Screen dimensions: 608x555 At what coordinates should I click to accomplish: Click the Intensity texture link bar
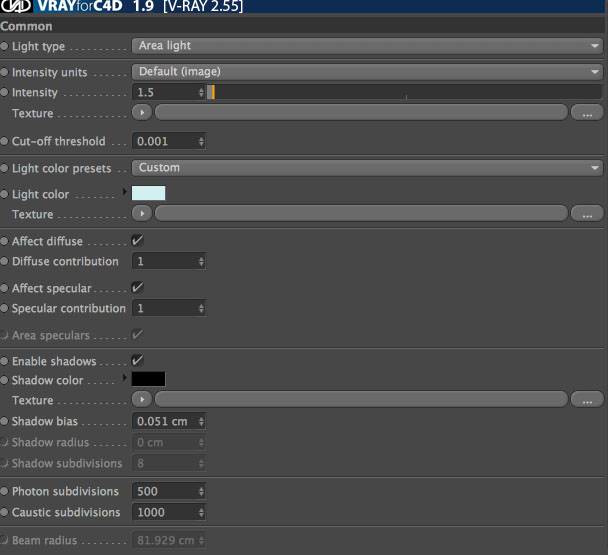coord(361,112)
